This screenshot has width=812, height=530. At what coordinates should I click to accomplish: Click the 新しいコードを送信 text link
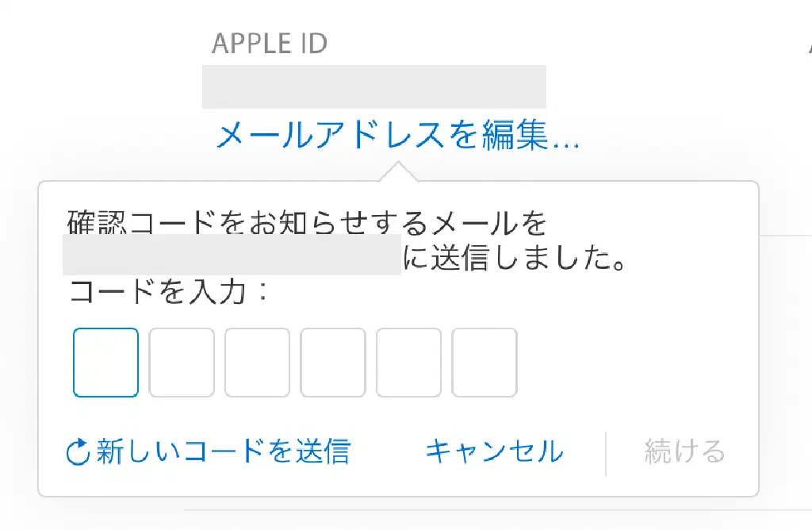pyautogui.click(x=223, y=451)
